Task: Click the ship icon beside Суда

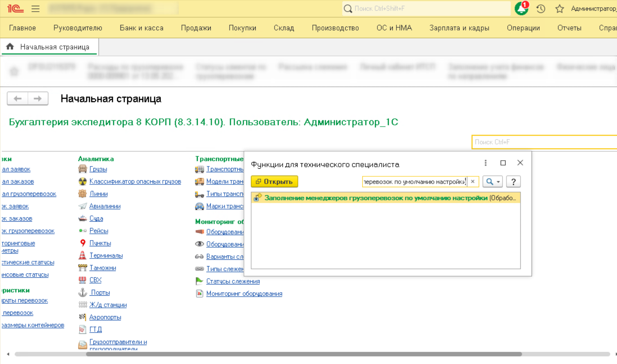Action: click(83, 219)
